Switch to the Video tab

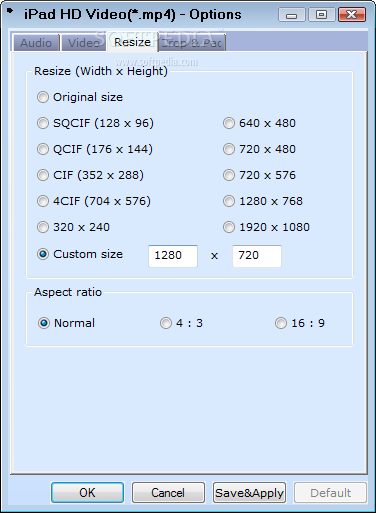[84, 43]
